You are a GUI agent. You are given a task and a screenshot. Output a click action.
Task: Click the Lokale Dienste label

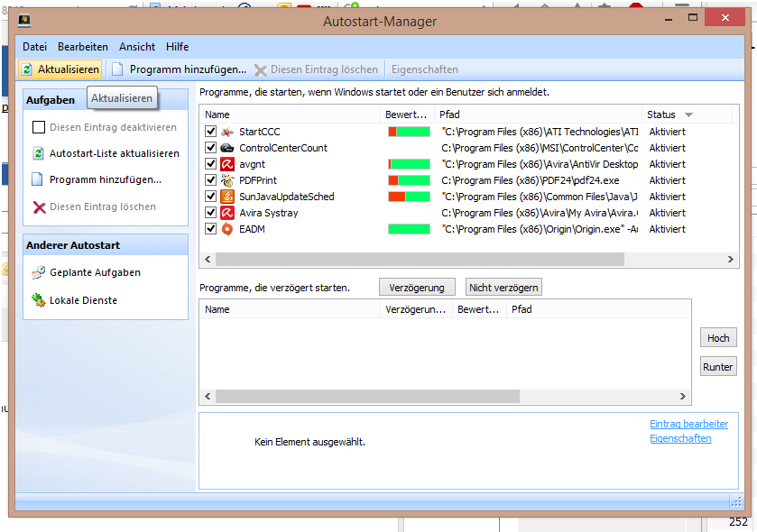tap(84, 300)
